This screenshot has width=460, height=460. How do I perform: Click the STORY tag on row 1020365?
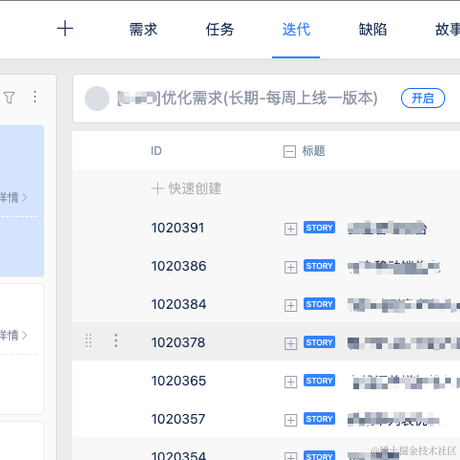(x=319, y=381)
